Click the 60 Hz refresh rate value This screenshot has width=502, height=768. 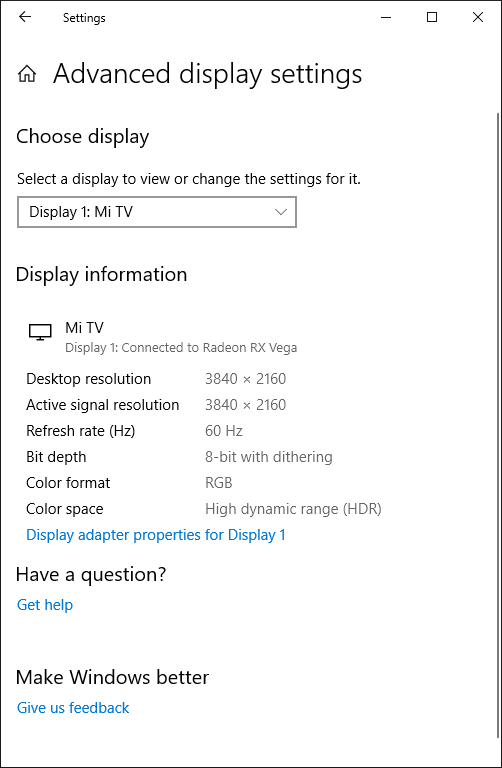point(224,431)
